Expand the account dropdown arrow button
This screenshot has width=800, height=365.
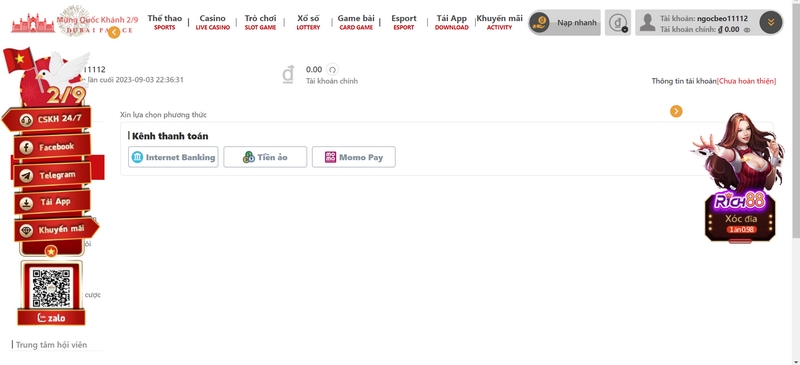click(x=770, y=22)
